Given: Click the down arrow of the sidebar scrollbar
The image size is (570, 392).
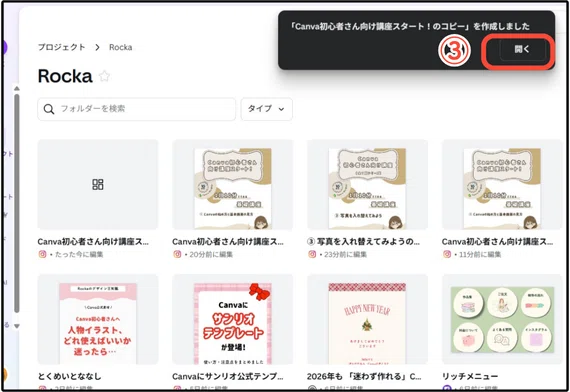Looking at the screenshot, I should 16,326.
